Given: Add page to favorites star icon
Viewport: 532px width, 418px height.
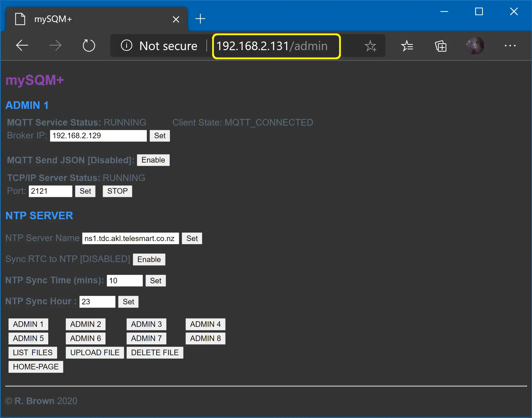Looking at the screenshot, I should tap(370, 46).
